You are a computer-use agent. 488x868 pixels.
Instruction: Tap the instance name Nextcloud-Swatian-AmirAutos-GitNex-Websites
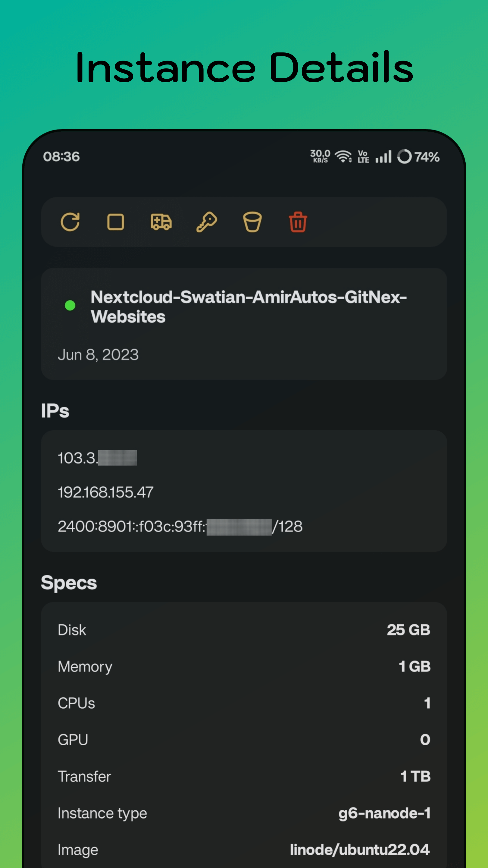point(249,307)
